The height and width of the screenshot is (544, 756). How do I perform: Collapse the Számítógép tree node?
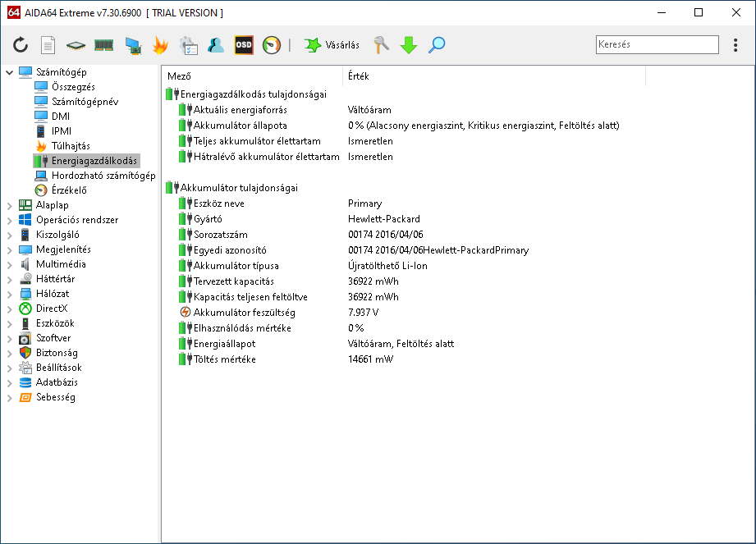click(x=10, y=72)
